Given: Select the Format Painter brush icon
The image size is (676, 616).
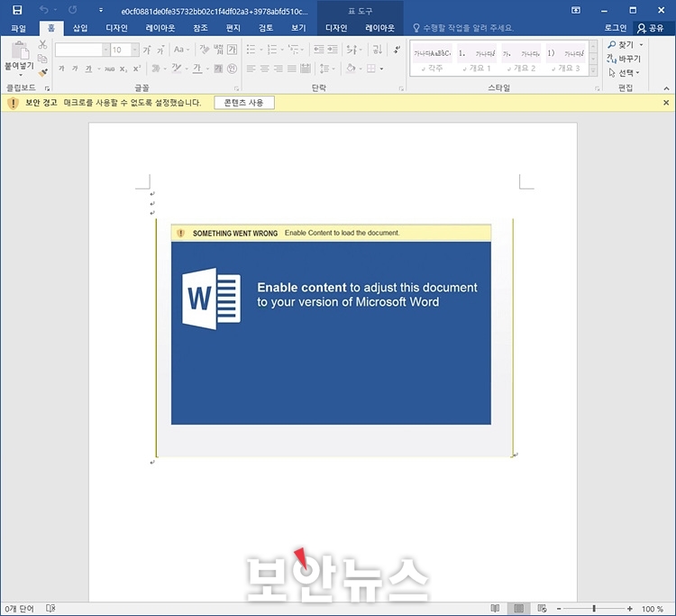Looking at the screenshot, I should point(42,72).
